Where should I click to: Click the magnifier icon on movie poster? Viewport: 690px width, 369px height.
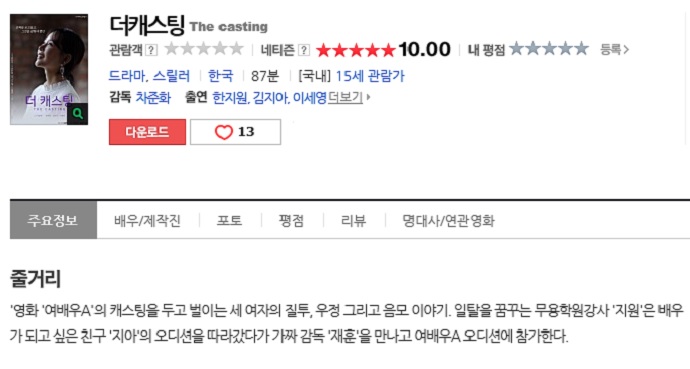(77, 114)
